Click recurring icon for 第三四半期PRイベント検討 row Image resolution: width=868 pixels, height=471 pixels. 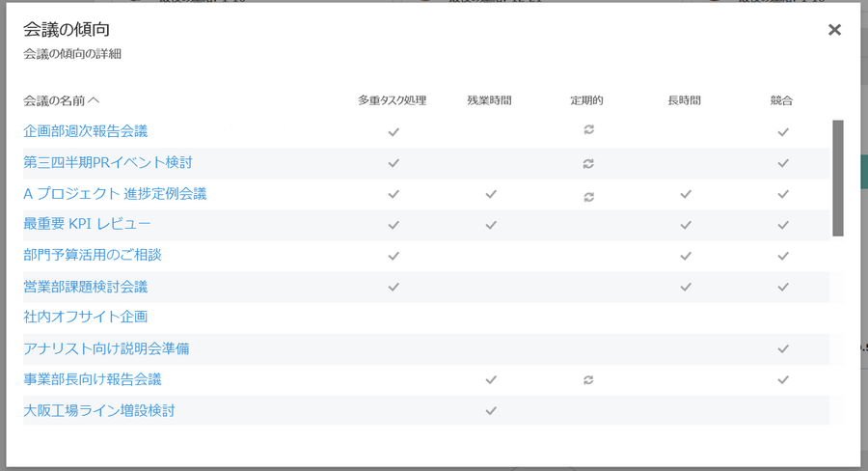pyautogui.click(x=588, y=163)
